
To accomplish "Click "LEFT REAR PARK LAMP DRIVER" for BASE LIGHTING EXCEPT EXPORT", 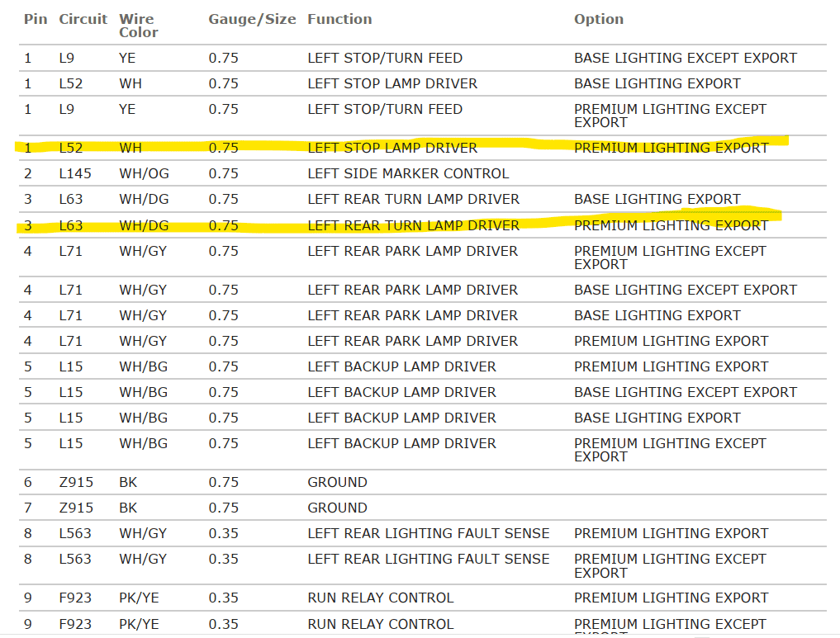I will pyautogui.click(x=412, y=290).
